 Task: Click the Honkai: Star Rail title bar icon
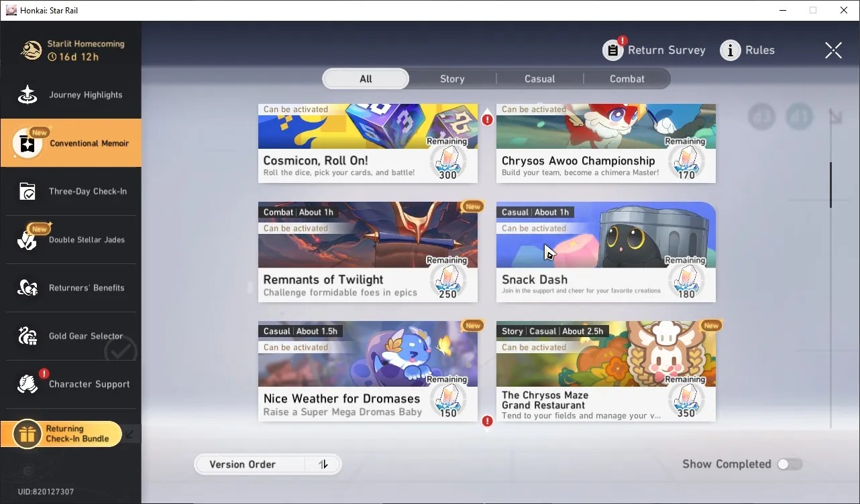[x=11, y=10]
